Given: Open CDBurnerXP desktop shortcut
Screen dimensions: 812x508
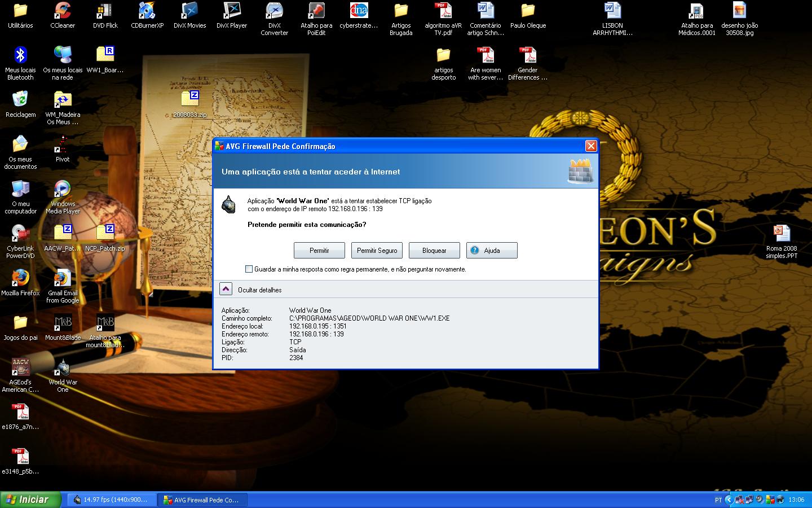Looking at the screenshot, I should pyautogui.click(x=147, y=15).
